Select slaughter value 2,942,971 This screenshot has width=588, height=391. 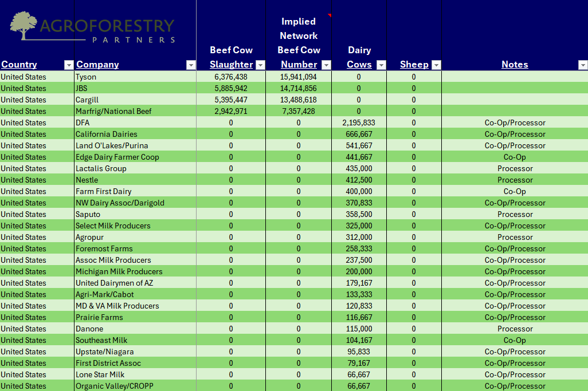231,111
